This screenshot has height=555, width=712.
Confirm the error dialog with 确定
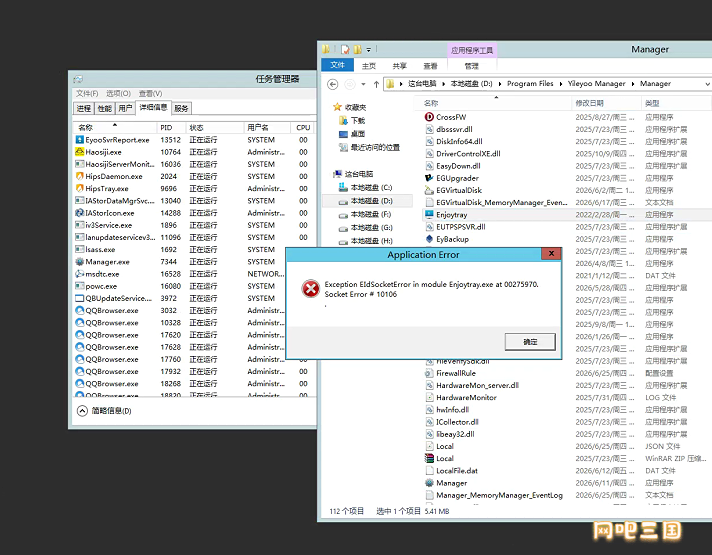click(530, 342)
